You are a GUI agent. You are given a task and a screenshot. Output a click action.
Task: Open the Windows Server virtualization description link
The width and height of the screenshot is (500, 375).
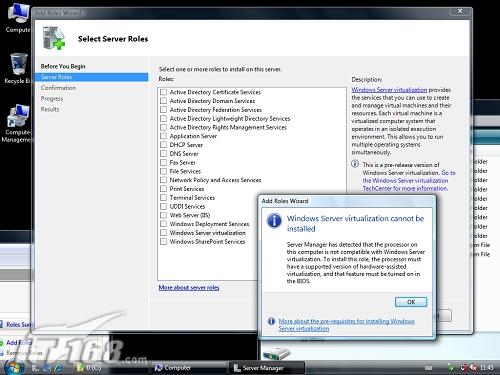click(389, 90)
